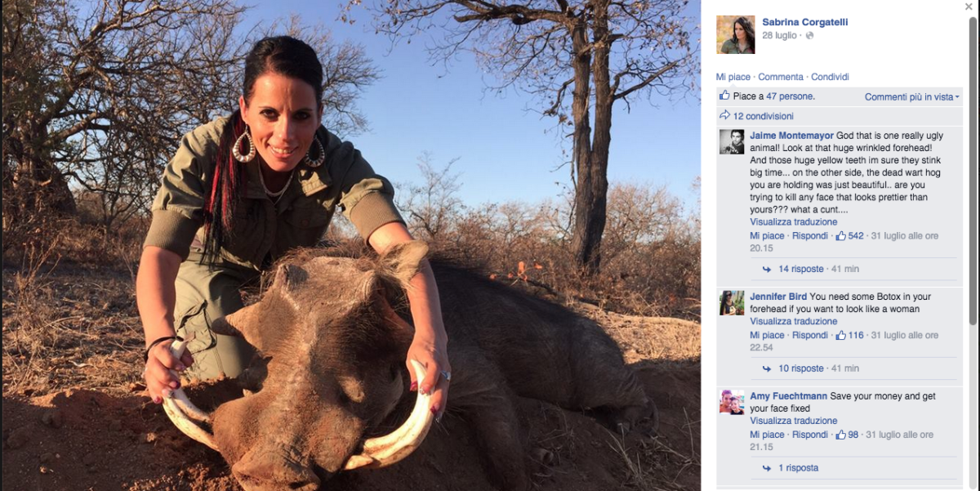
Task: Click the thumbs-up icon beside "Piace a 47 persone"
Action: click(x=724, y=96)
